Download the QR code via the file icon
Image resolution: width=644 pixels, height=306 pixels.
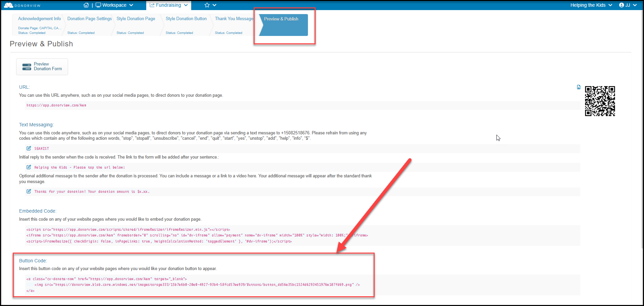[579, 87]
